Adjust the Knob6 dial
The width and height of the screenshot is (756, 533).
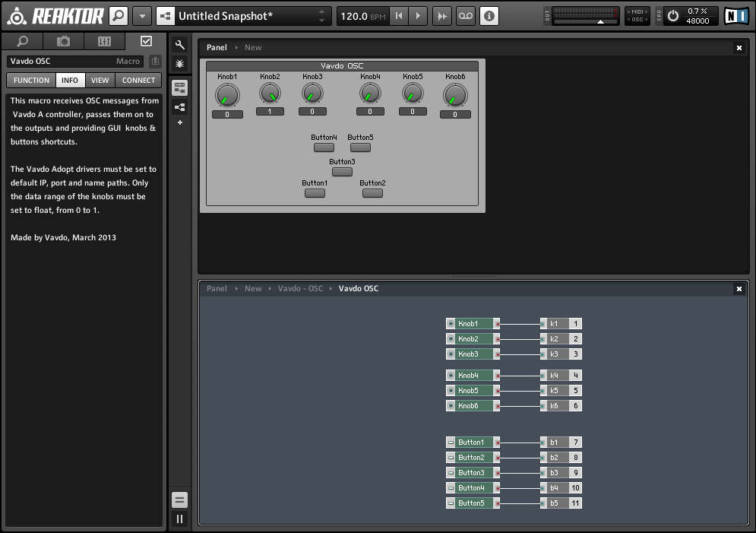coord(455,95)
